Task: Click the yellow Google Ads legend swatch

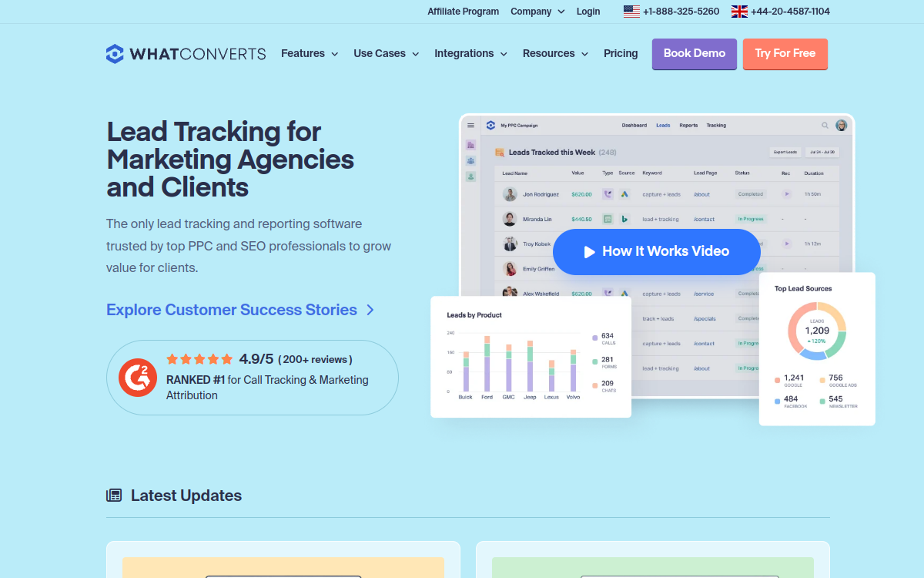Action: click(x=822, y=380)
